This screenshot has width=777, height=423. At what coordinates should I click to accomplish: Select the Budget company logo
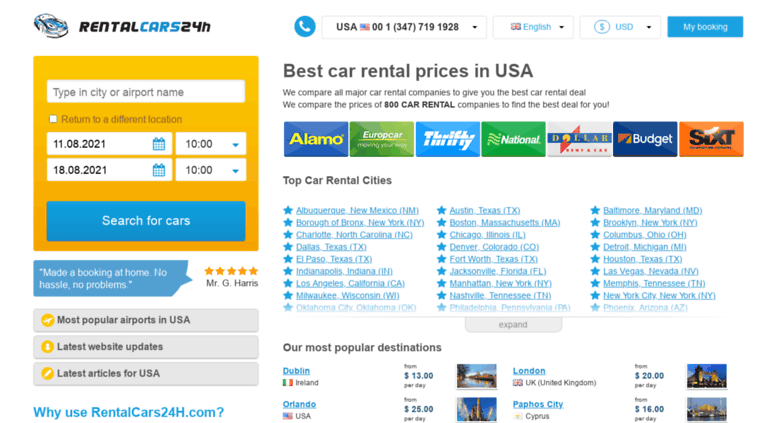coord(645,139)
